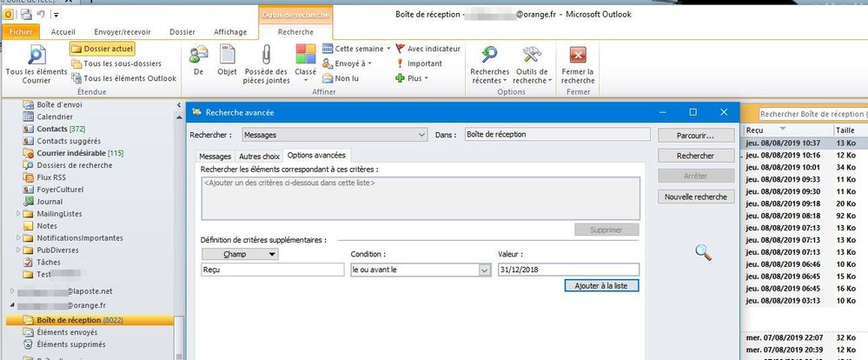Click the 'Tous les éléments Courrier' search icon
This screenshot has height=360, width=868.
click(x=36, y=55)
